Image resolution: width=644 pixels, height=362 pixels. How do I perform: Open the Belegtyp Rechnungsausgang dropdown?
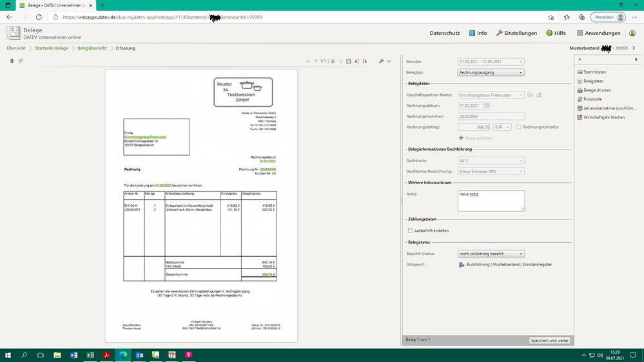491,72
